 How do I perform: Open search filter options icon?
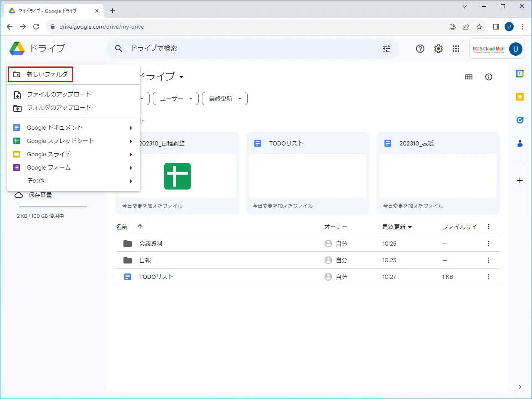387,49
